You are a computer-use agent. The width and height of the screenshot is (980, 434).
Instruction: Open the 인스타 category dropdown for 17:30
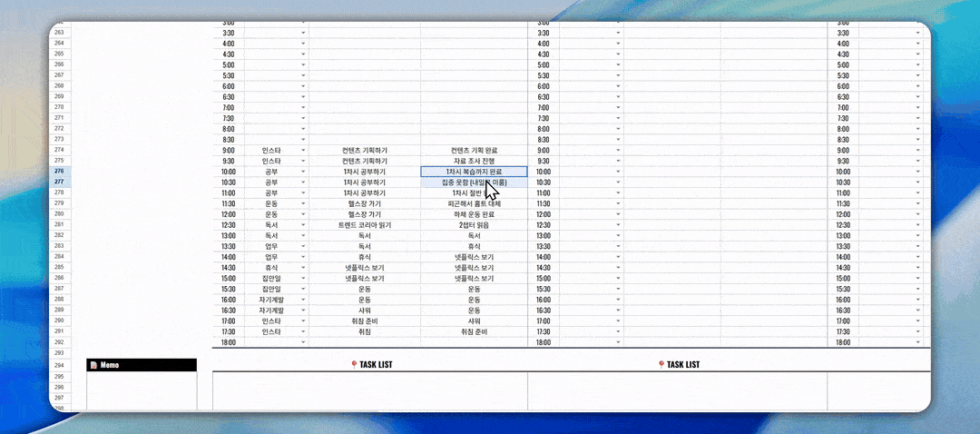[303, 331]
